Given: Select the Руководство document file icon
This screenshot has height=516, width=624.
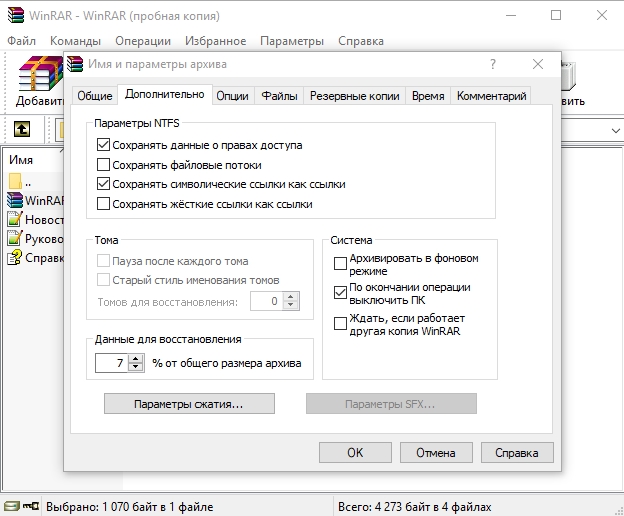Looking at the screenshot, I should pos(15,238).
